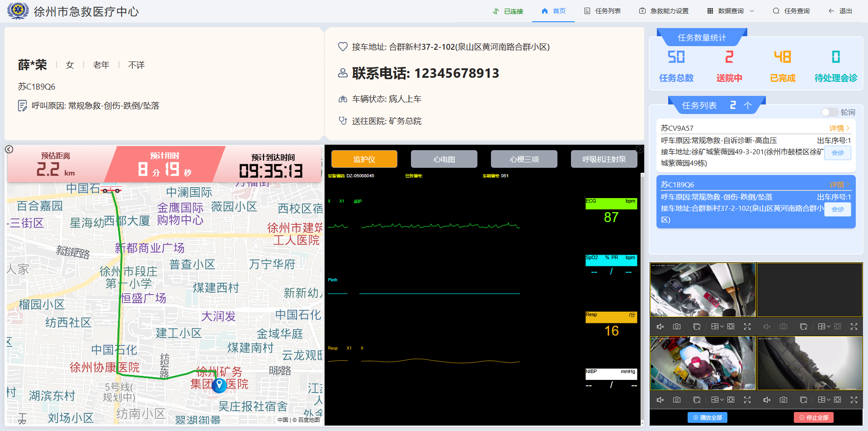Fit bottom-left video to window
This screenshot has height=431, width=868.
click(731, 400)
